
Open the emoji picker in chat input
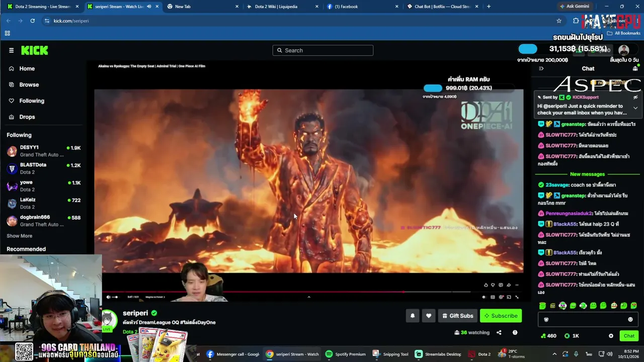(630, 319)
